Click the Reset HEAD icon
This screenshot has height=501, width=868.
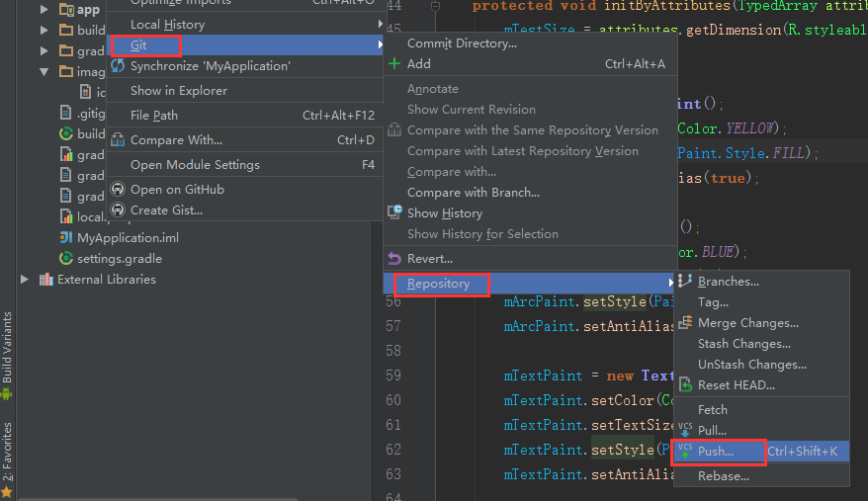pyautogui.click(x=685, y=384)
